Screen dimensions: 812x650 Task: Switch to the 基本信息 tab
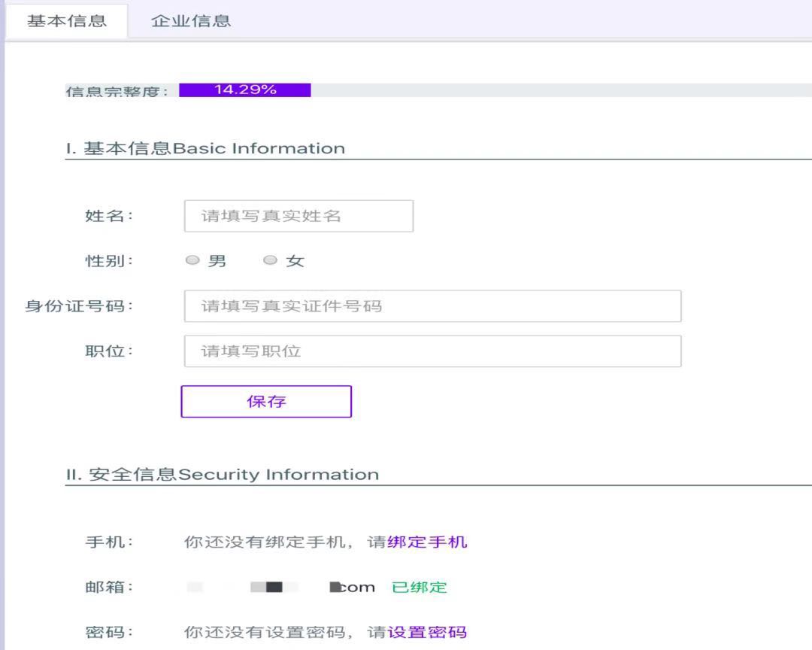[x=67, y=21]
